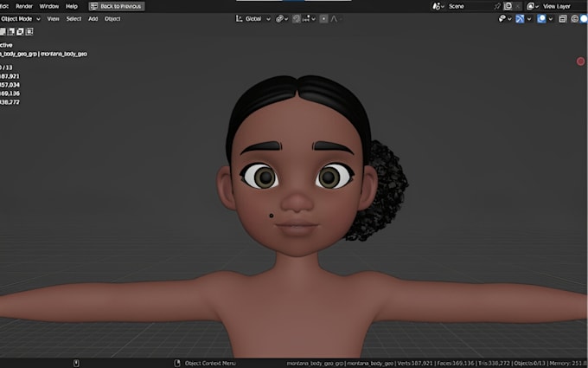
Task: Click the View Layer name field
Action: point(564,6)
